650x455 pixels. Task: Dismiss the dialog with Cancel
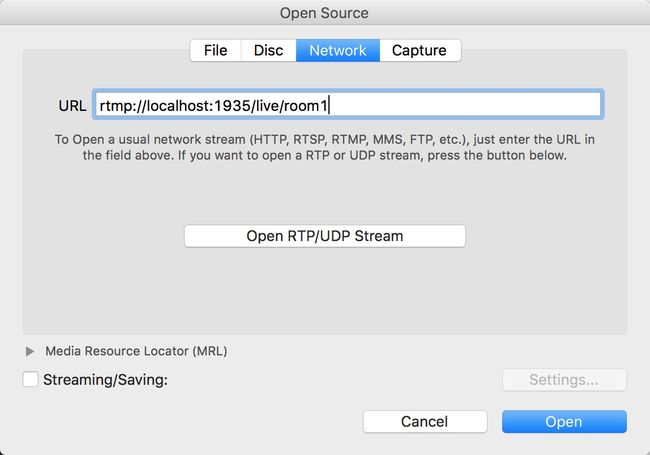[x=425, y=421]
